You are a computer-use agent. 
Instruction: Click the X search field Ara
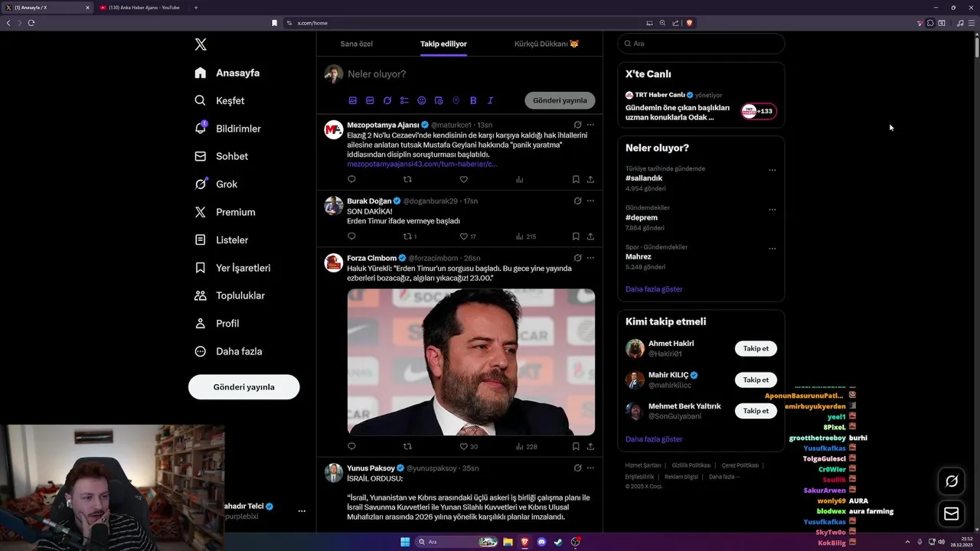[701, 44]
